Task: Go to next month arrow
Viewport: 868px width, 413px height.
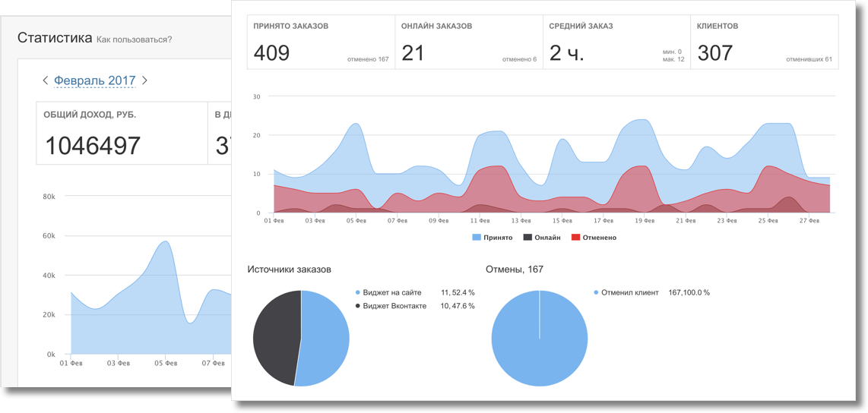Action: click(x=144, y=80)
